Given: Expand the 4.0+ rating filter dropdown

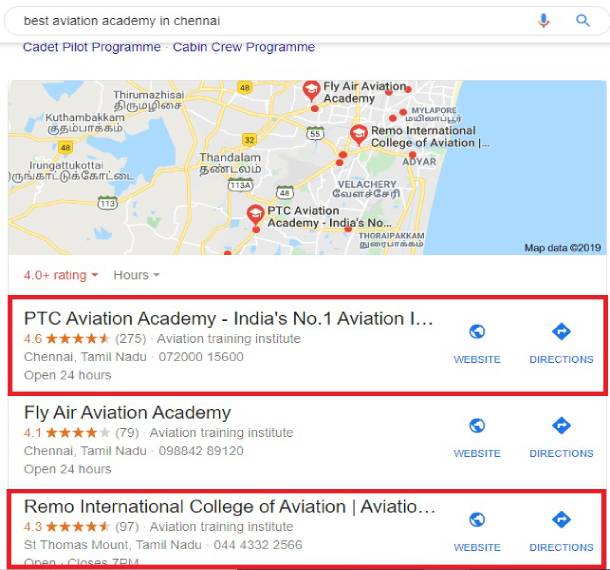Looking at the screenshot, I should 61,275.
